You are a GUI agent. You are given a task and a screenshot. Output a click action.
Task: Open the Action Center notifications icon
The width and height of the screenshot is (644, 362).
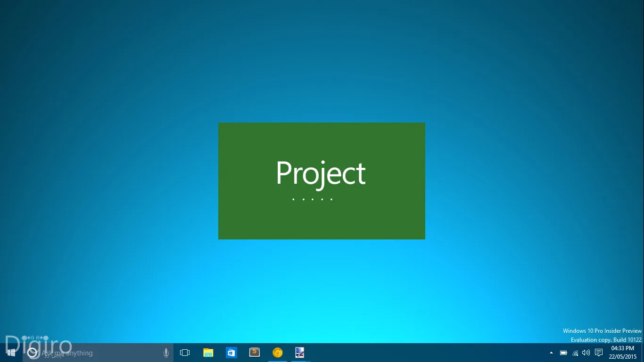pos(599,353)
